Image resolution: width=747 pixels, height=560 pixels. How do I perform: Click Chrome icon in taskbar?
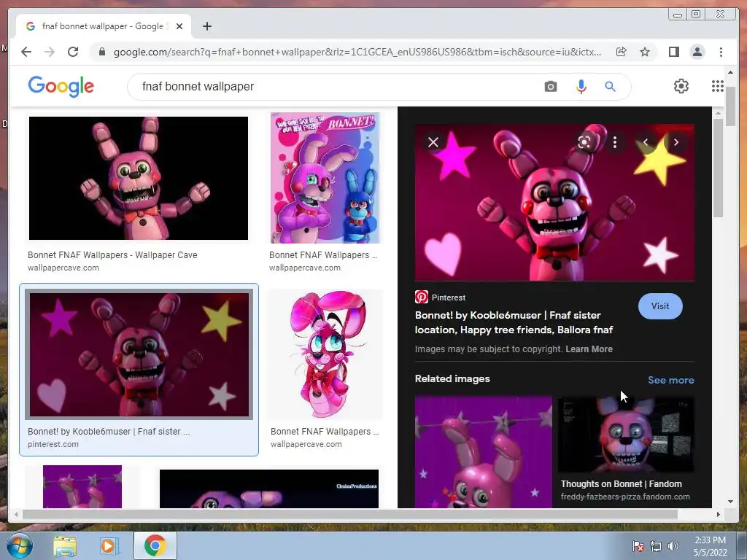tap(155, 545)
